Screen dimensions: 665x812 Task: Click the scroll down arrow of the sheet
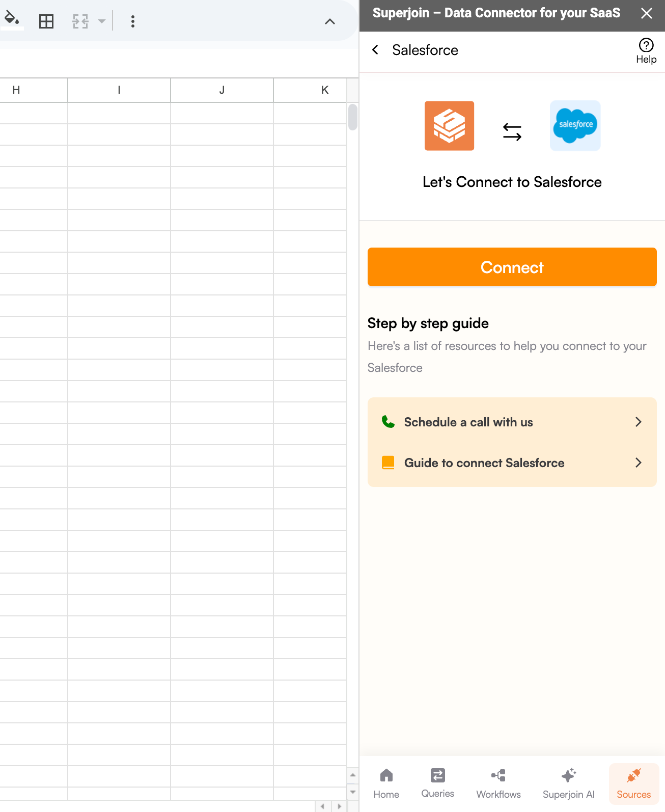pos(353,792)
